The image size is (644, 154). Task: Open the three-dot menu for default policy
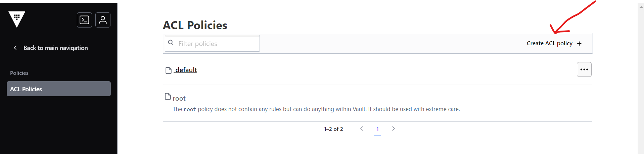584,69
